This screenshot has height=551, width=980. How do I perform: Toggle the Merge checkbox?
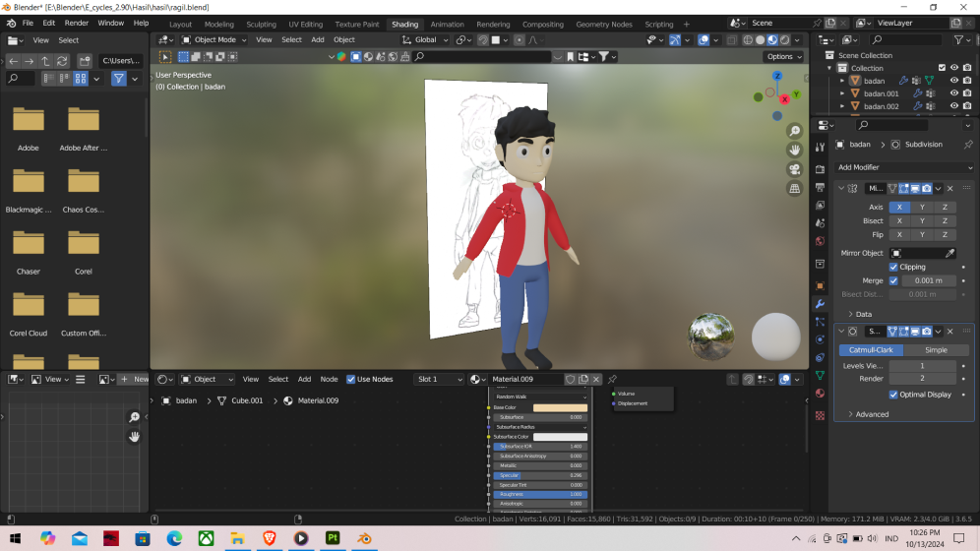point(893,280)
